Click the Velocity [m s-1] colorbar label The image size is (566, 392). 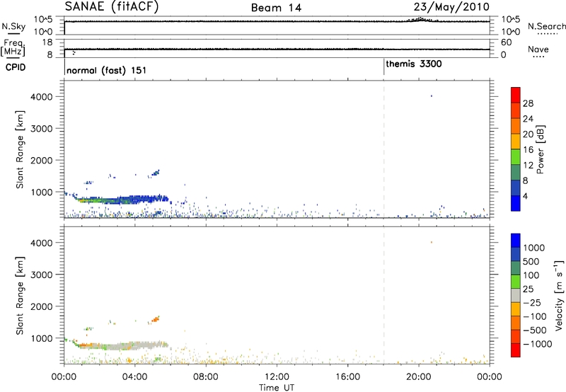point(558,295)
